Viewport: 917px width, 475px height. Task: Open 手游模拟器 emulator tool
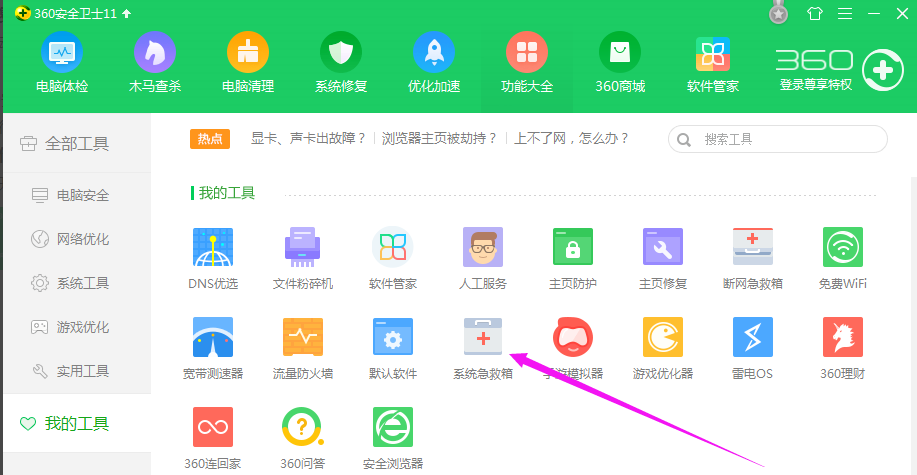pyautogui.click(x=573, y=349)
